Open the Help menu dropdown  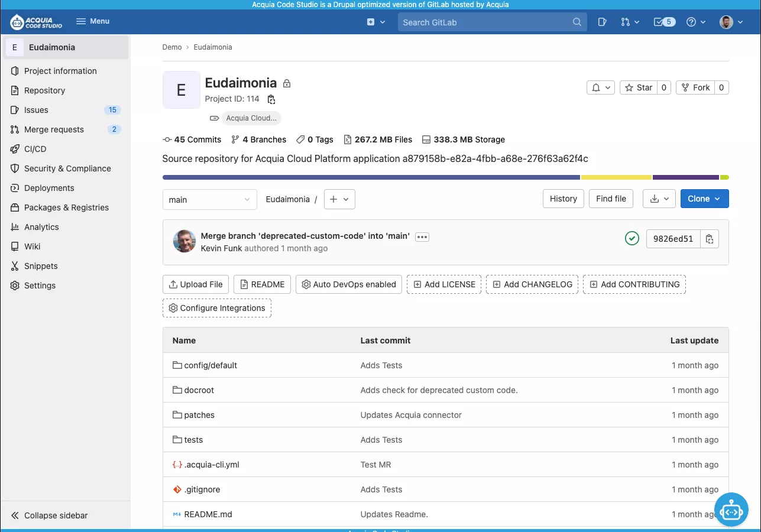(696, 22)
